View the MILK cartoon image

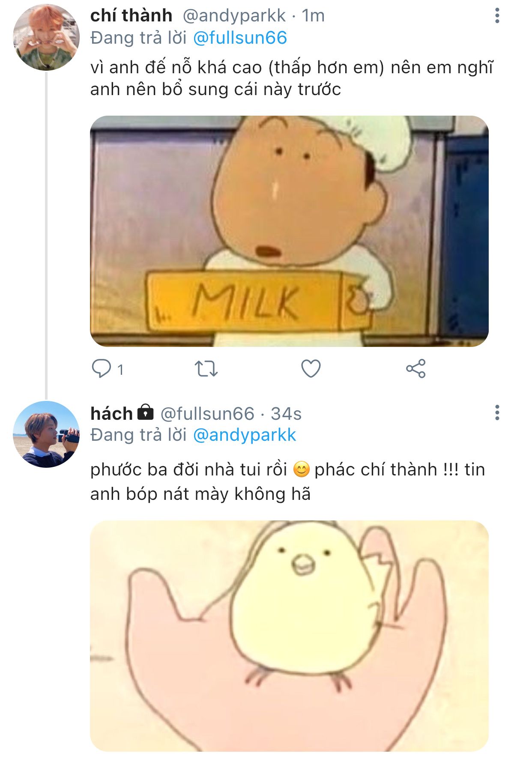tap(289, 231)
